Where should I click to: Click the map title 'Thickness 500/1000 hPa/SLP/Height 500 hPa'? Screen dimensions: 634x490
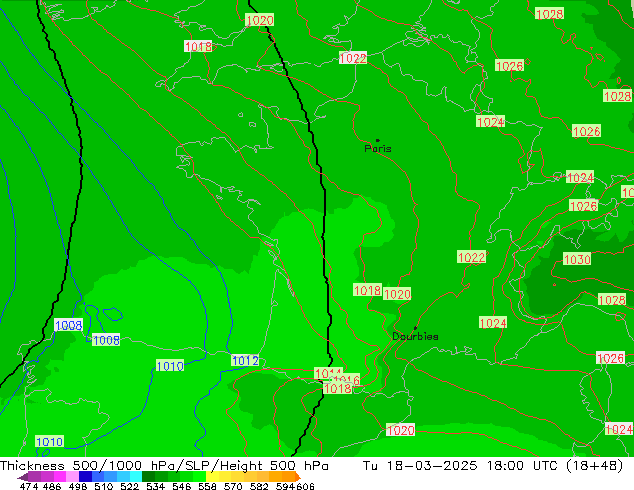[x=164, y=466]
